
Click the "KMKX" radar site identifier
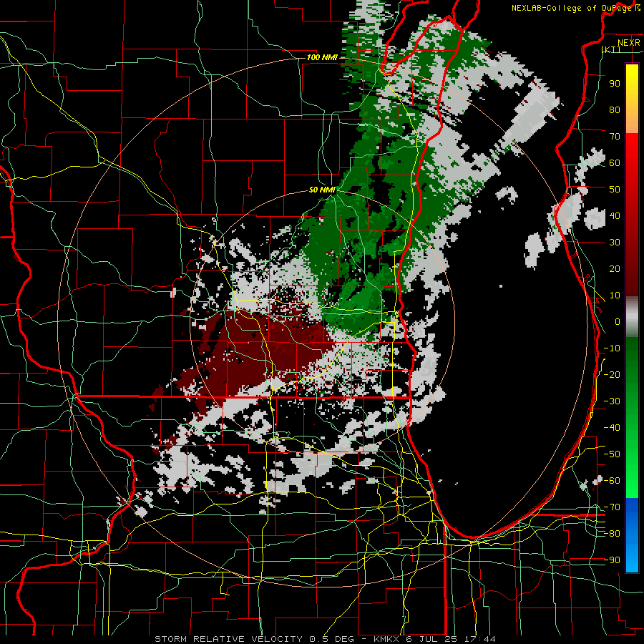tap(387, 639)
